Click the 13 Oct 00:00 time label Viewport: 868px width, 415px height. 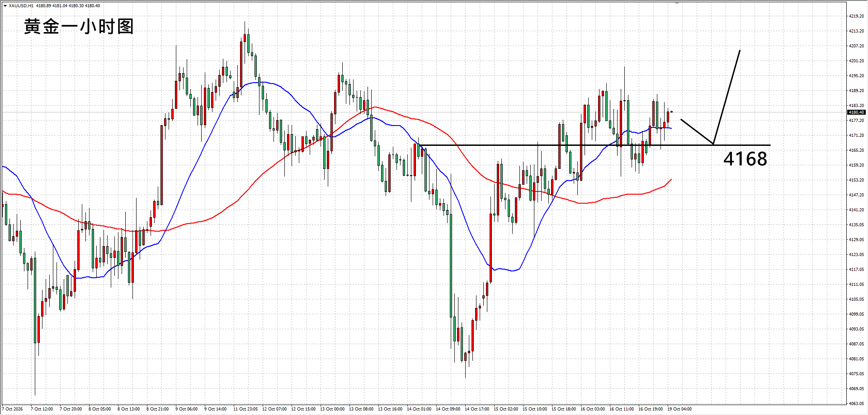point(332,409)
